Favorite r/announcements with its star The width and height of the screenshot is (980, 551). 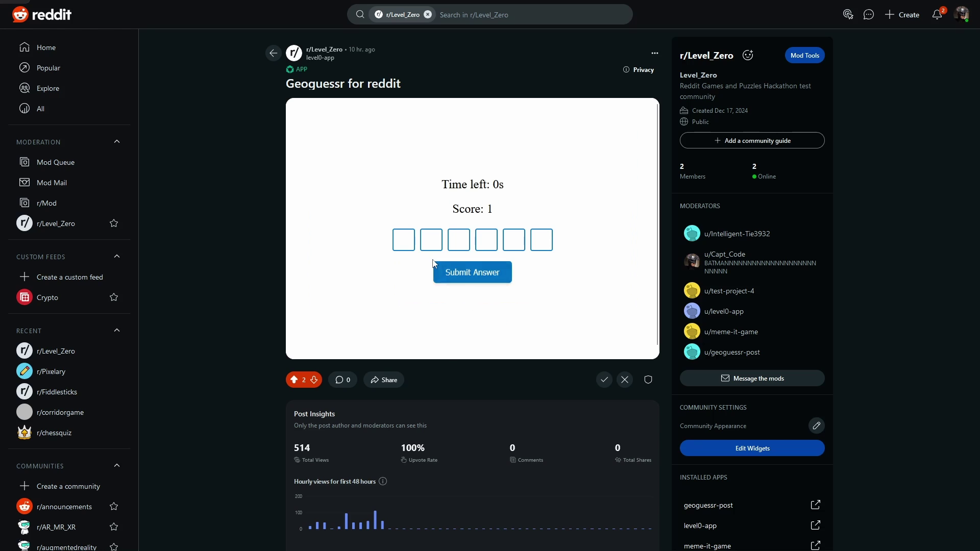coord(114,507)
